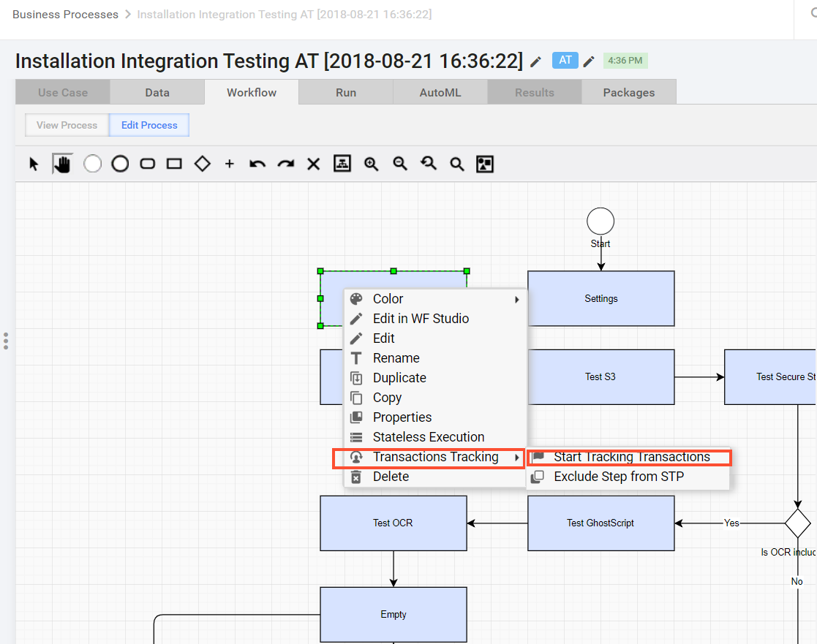This screenshot has height=644, width=817.
Task: Undo the last diagram change
Action: tap(257, 164)
